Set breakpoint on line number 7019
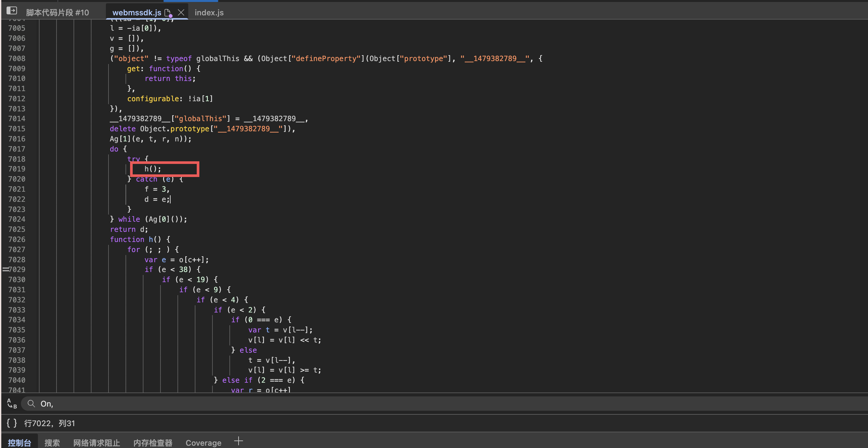The image size is (868, 448). pos(17,168)
